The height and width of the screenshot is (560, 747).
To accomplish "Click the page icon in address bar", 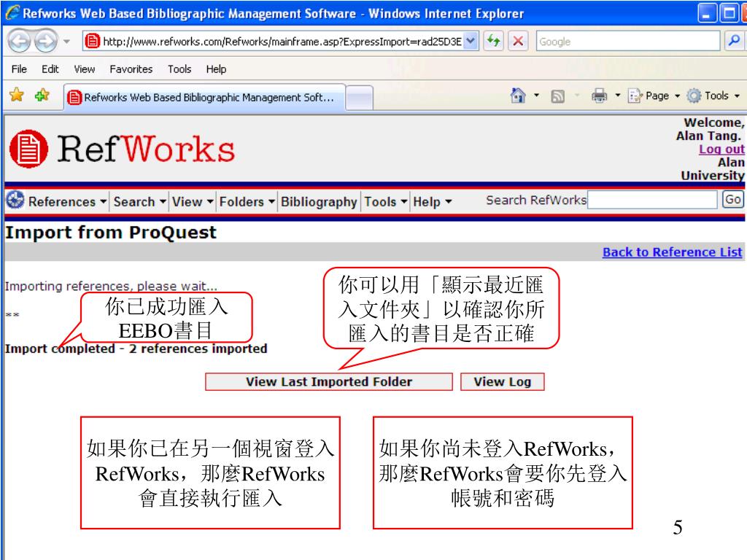I will point(93,42).
